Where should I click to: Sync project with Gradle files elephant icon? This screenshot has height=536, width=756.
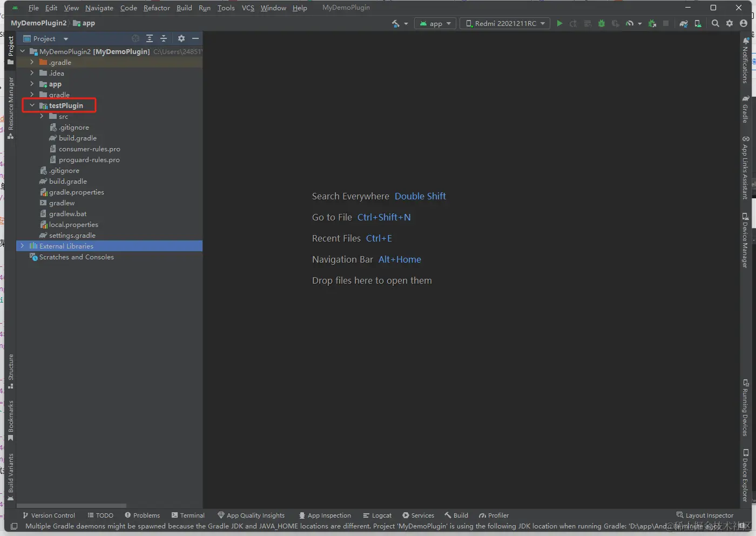click(x=684, y=23)
